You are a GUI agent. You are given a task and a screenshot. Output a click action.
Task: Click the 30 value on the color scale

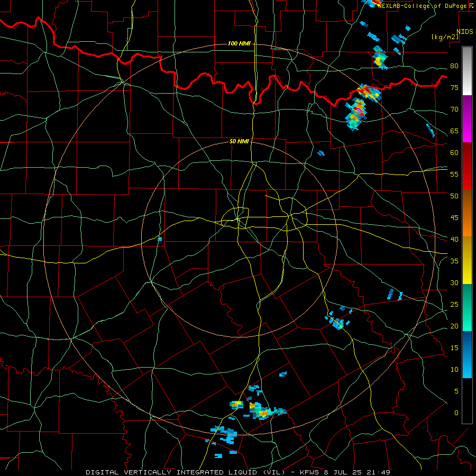(x=454, y=282)
